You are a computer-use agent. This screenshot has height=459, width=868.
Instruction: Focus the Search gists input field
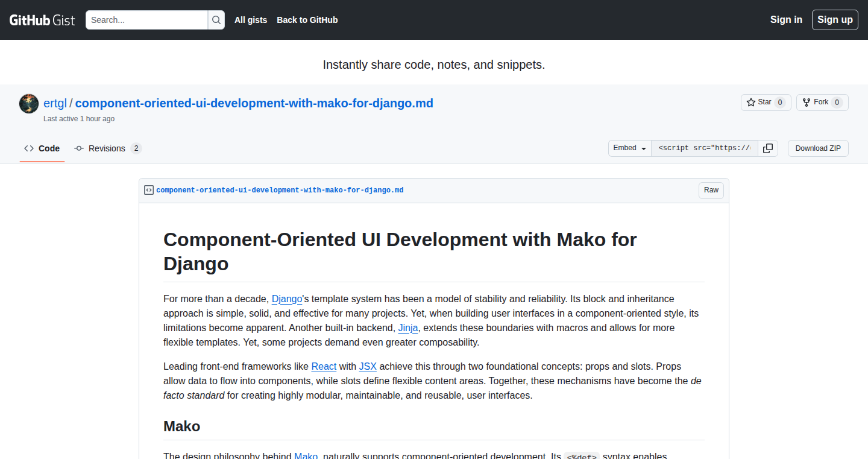[x=147, y=20]
